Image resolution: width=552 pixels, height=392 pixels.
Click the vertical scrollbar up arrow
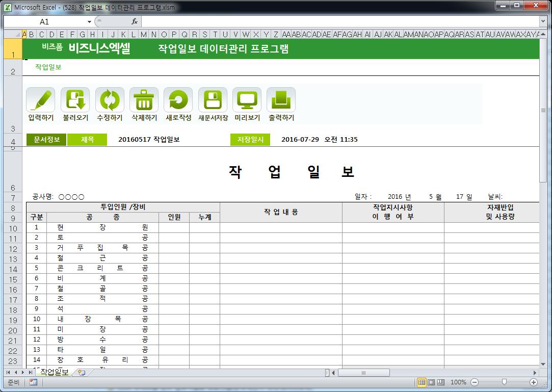pyautogui.click(x=543, y=34)
